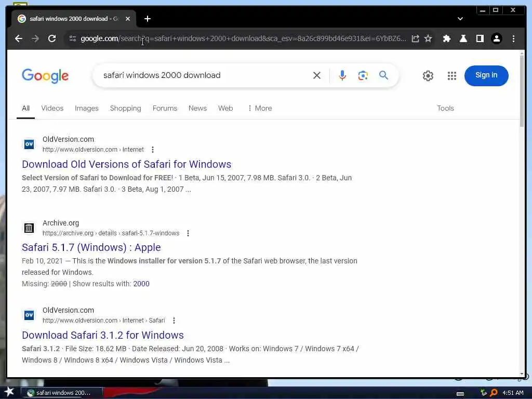Submit search with the magnifier icon
Image resolution: width=532 pixels, height=399 pixels.
click(x=383, y=75)
